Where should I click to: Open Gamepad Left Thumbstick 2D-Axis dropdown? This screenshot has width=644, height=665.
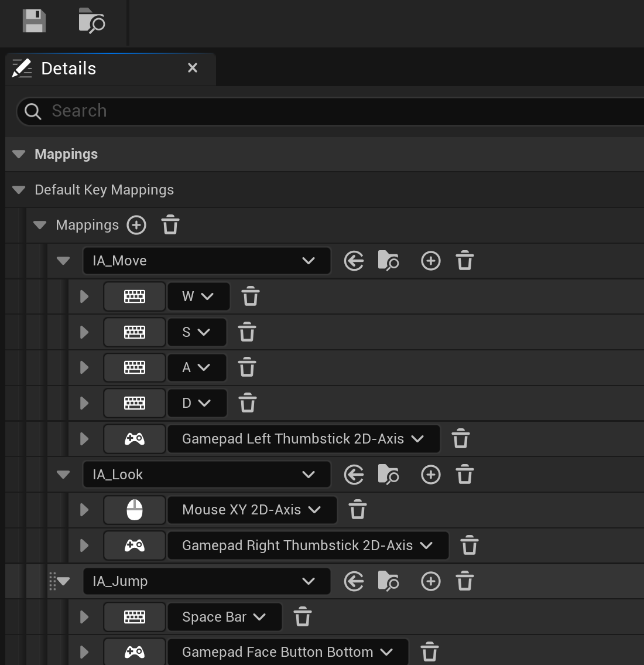tap(304, 439)
